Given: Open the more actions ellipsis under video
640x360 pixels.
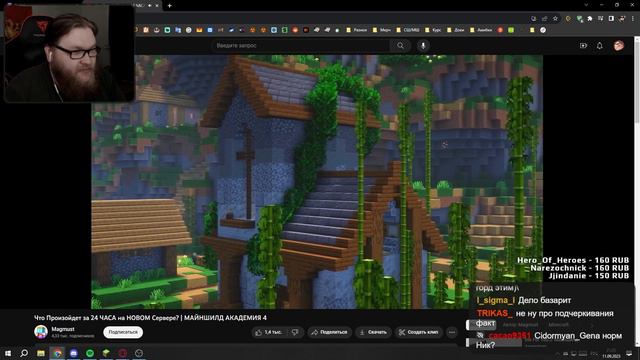Looking at the screenshot, I should [x=452, y=332].
